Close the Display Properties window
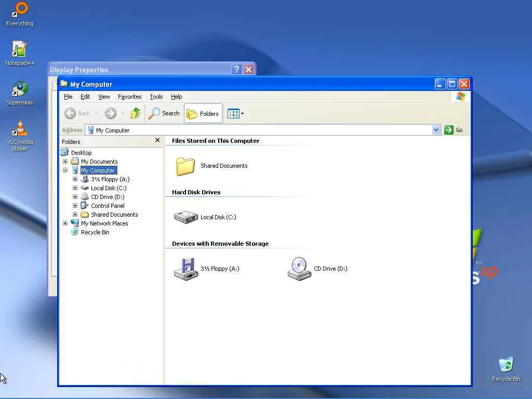Screen dimensions: 532x399 249,69
